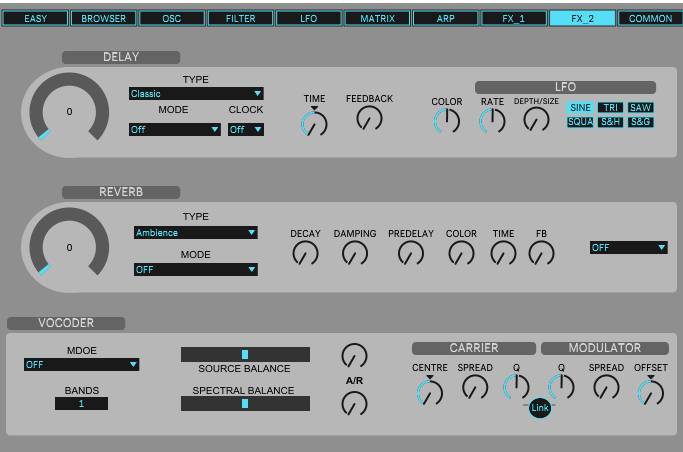The height and width of the screenshot is (452, 683).
Task: Click the lower A/R knob
Action: 354,404
